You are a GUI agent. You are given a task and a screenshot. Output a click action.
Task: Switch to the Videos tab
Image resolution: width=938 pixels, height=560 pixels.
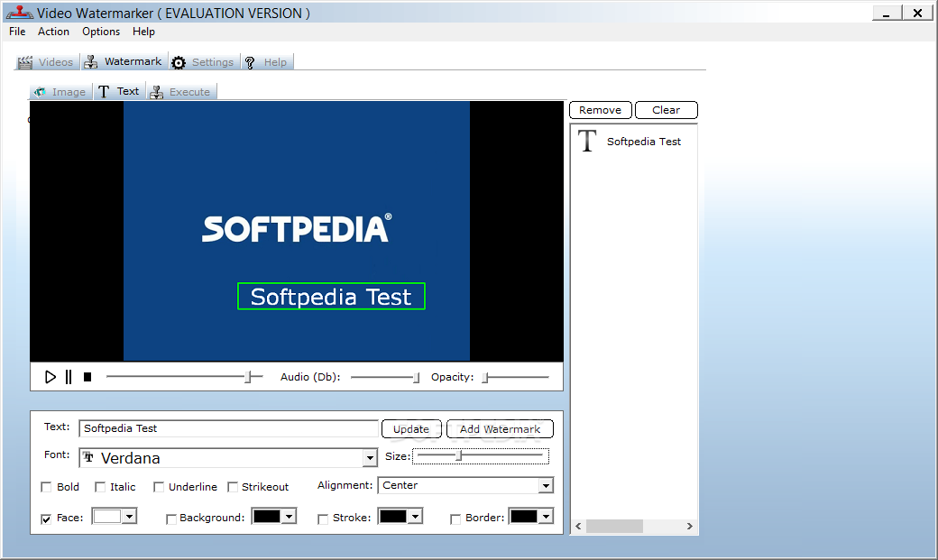[47, 62]
